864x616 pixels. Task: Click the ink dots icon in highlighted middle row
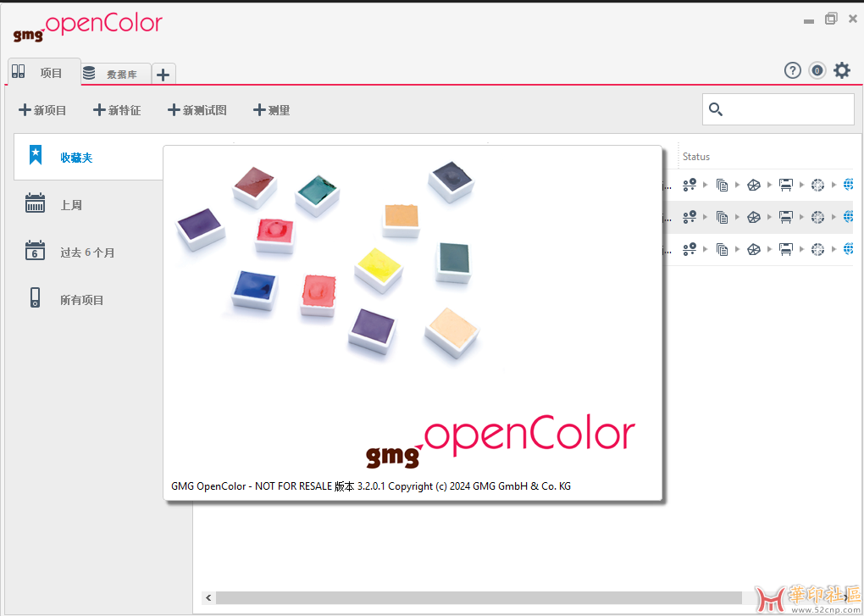point(690,217)
